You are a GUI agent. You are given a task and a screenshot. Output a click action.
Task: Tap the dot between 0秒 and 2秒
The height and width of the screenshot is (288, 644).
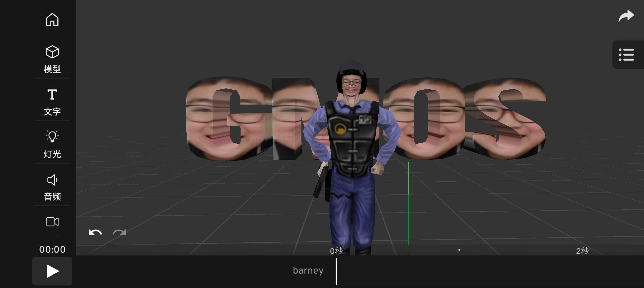[x=459, y=250]
